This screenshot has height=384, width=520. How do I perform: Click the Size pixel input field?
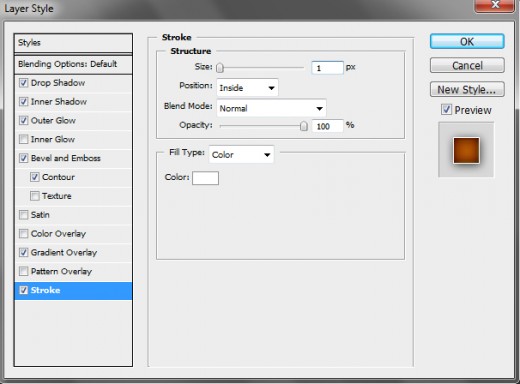[327, 68]
